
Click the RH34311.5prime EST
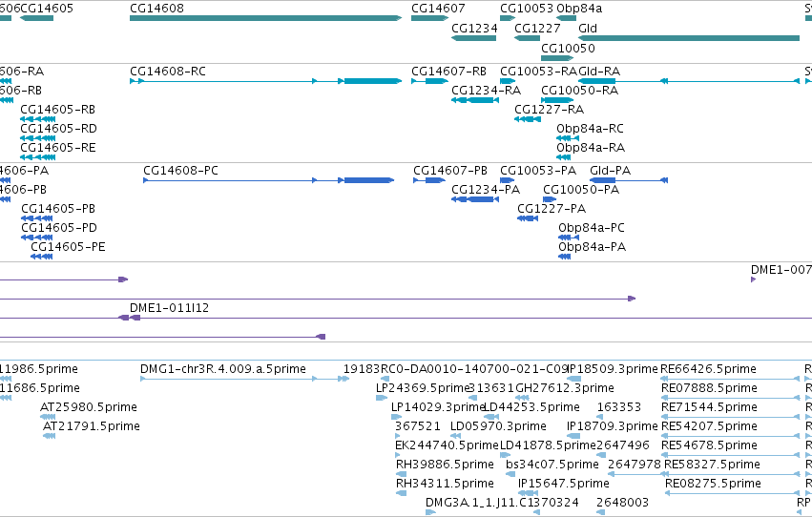click(x=402, y=494)
